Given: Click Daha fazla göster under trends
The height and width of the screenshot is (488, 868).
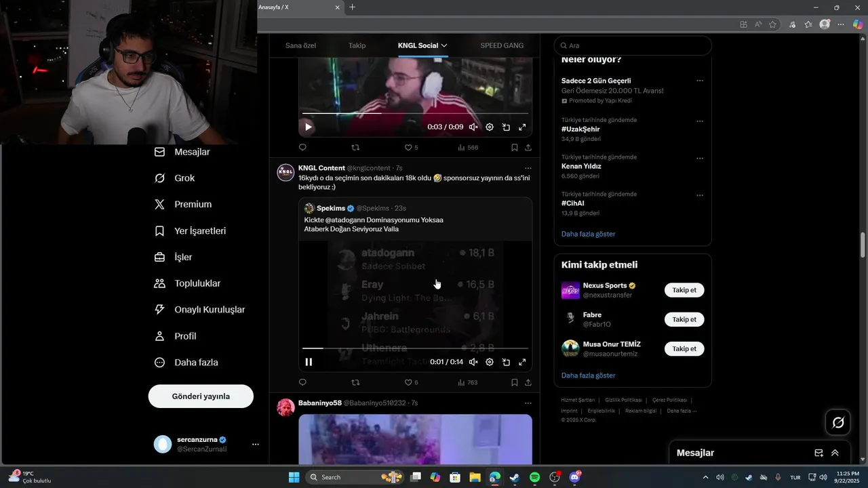Looking at the screenshot, I should pyautogui.click(x=588, y=234).
